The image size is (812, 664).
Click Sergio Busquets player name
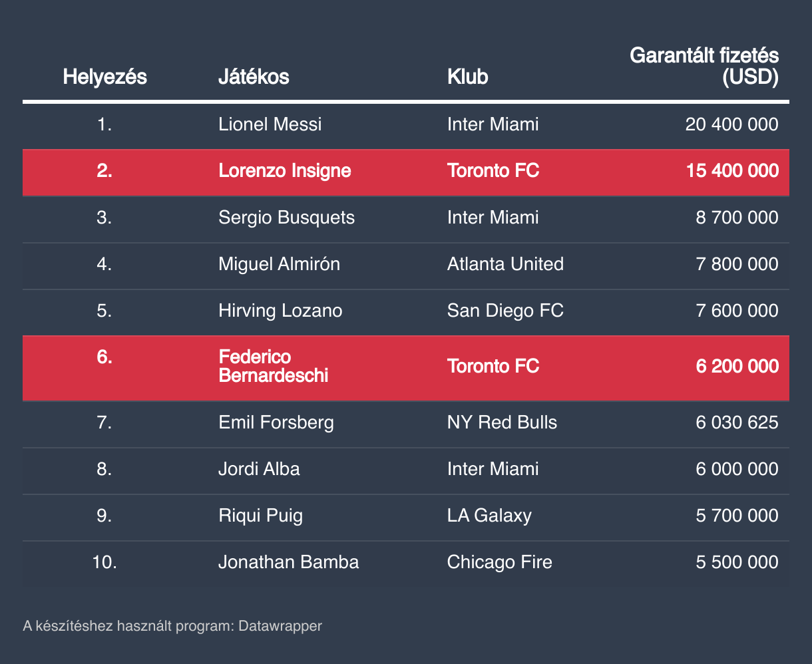point(286,218)
